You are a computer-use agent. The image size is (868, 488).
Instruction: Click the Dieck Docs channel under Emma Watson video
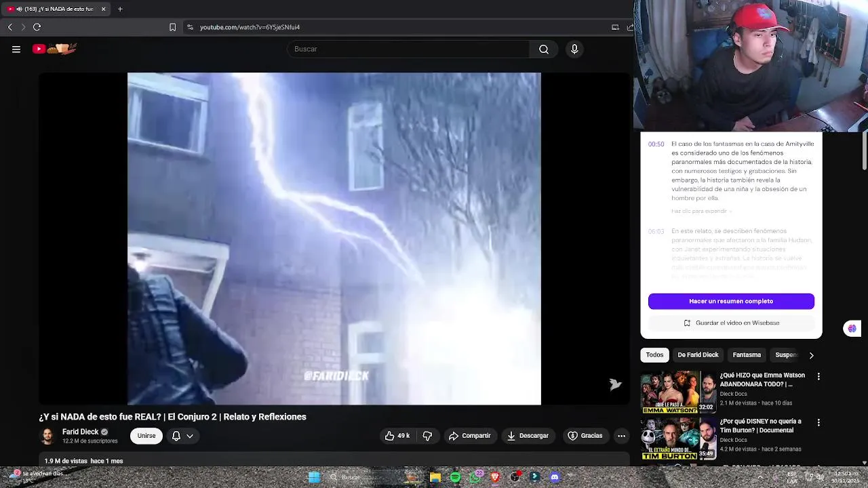[x=733, y=394]
